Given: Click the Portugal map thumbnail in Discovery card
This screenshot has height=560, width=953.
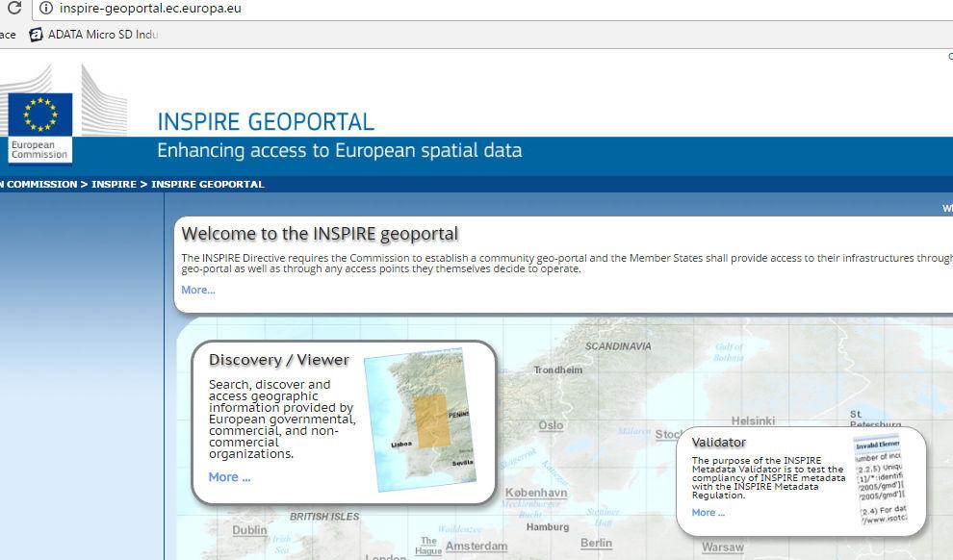Looking at the screenshot, I should (421, 420).
